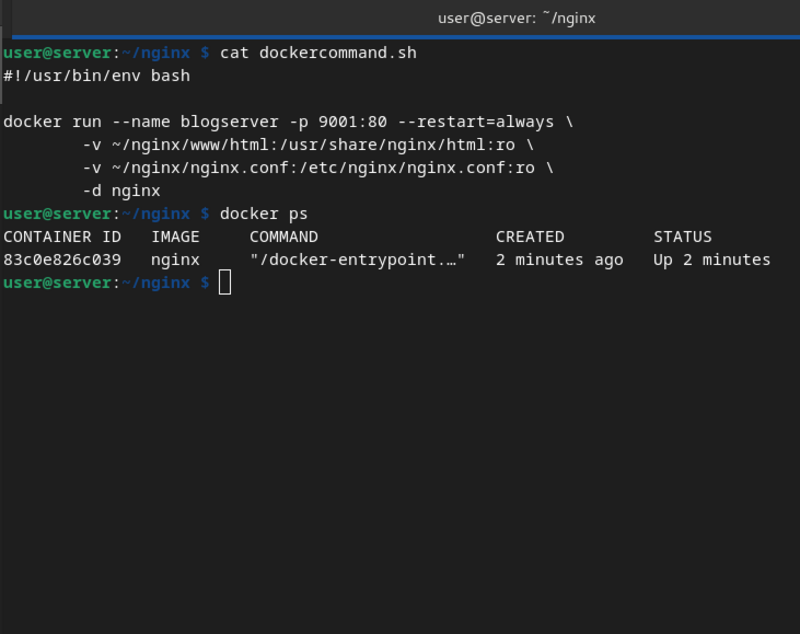
Task: Click the '2 minutes ago' created value
Action: (559, 260)
